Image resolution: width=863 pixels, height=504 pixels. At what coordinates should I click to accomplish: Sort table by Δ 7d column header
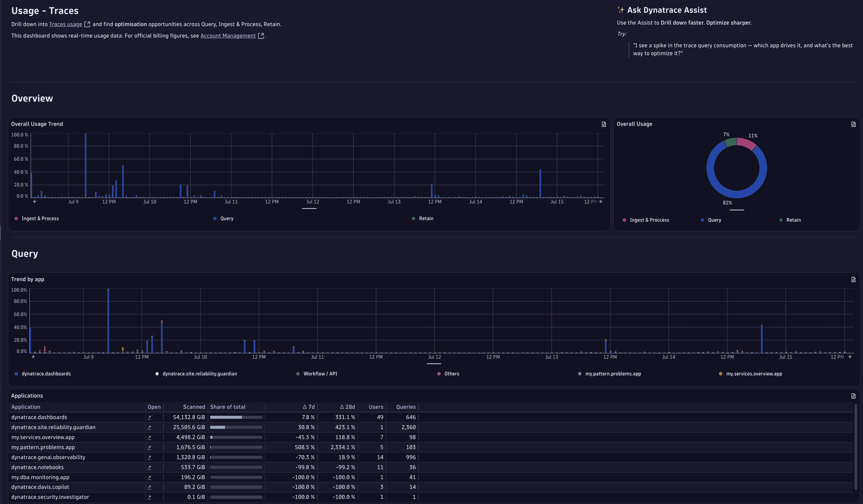coord(309,407)
